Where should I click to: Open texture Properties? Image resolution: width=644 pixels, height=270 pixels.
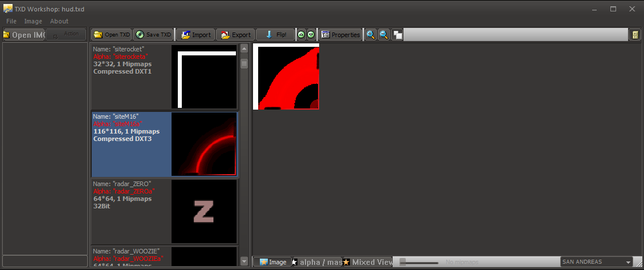tap(340, 35)
